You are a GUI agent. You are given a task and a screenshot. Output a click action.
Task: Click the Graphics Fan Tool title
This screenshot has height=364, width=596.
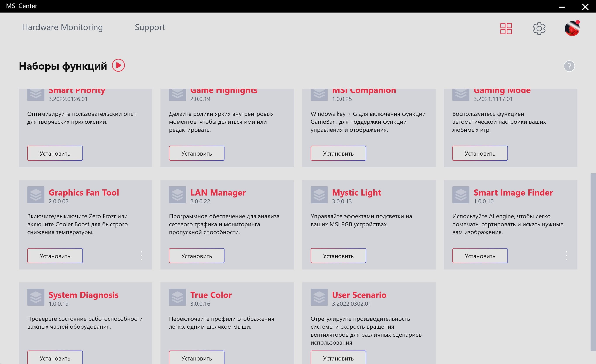(x=84, y=192)
